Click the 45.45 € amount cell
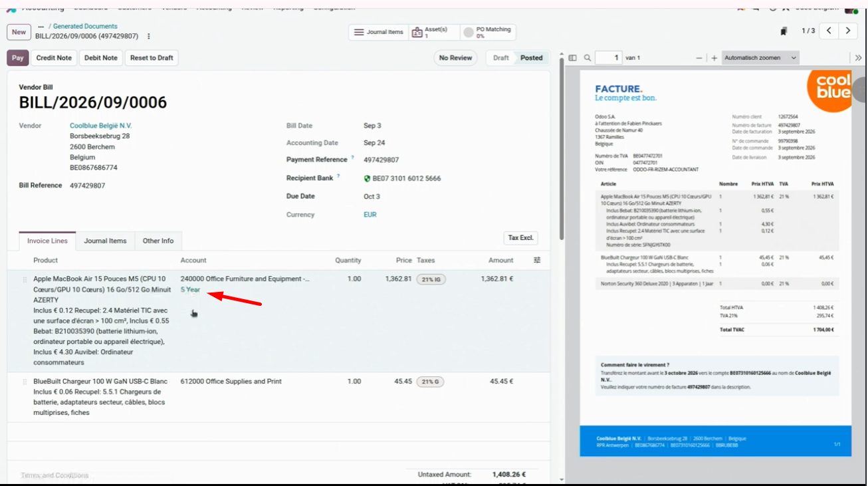The width and height of the screenshot is (868, 486). pyautogui.click(x=502, y=382)
